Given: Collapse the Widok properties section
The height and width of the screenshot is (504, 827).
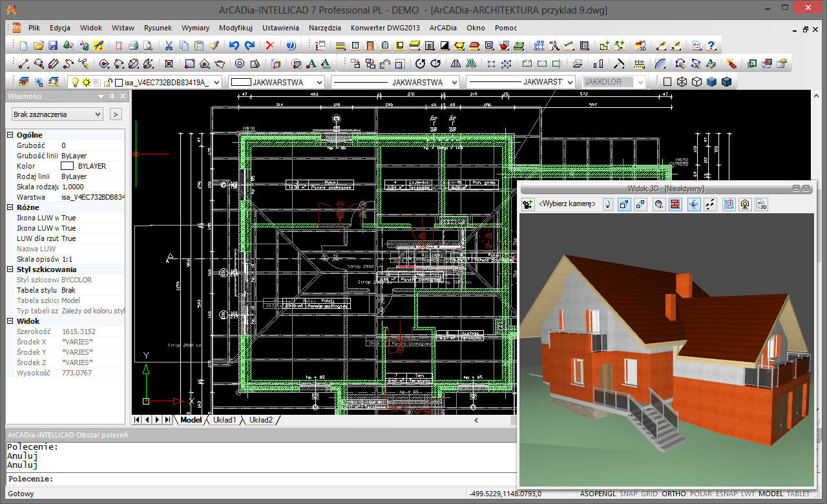Looking at the screenshot, I should [x=10, y=321].
